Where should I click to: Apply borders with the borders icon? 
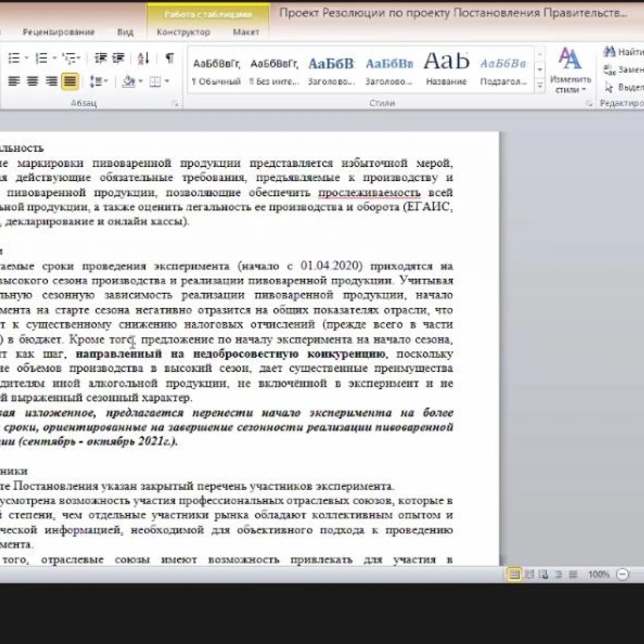coord(155,81)
